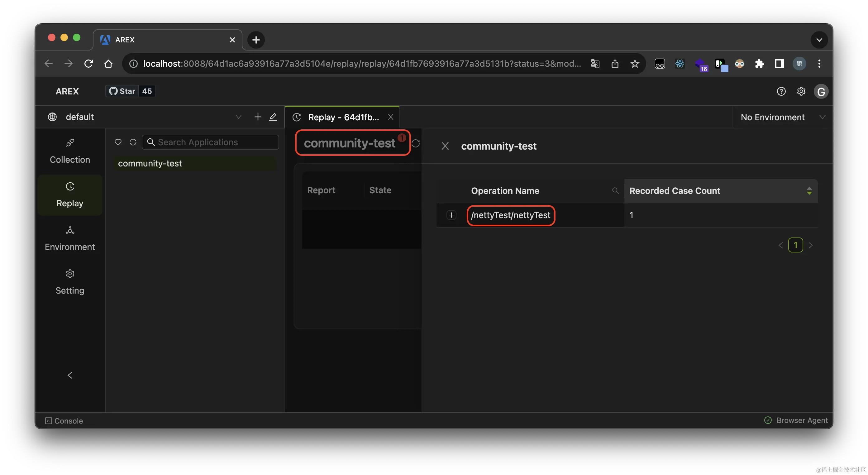Click the favorites heart icon
Image resolution: width=868 pixels, height=475 pixels.
(x=118, y=142)
